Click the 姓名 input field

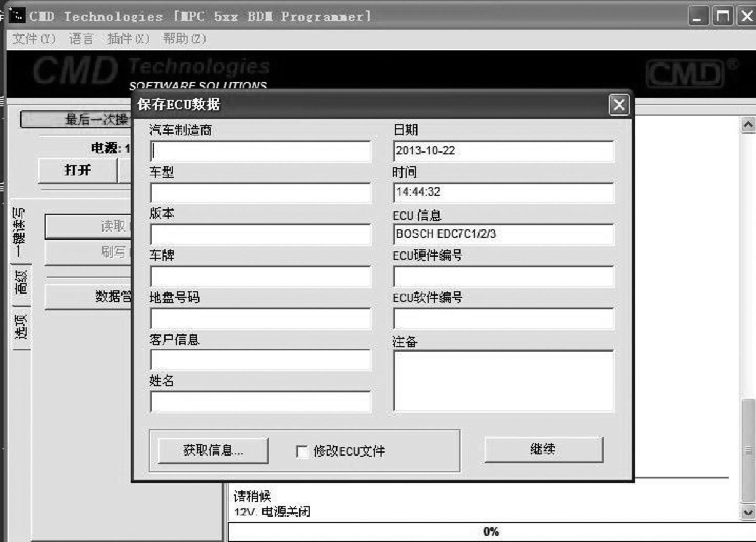261,402
